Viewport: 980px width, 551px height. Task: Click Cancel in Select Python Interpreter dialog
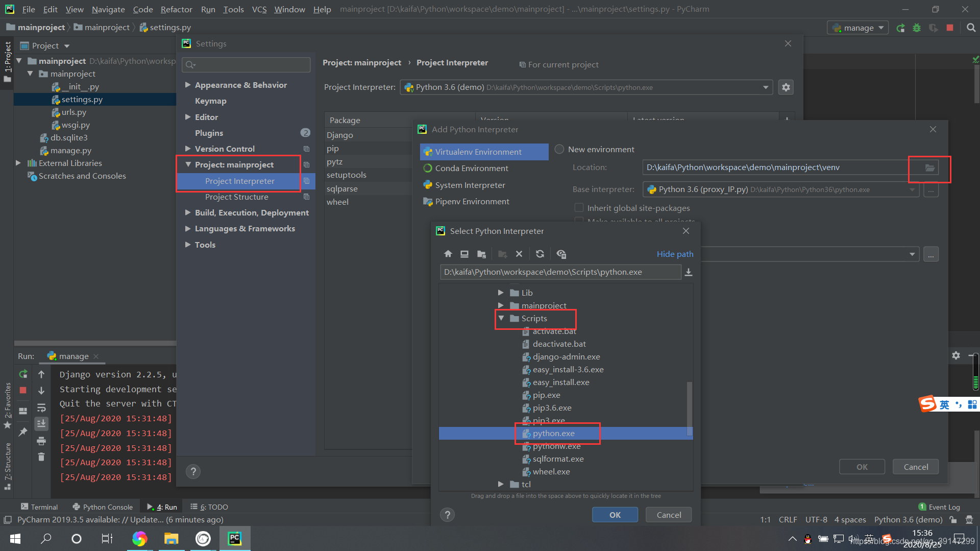coord(669,515)
